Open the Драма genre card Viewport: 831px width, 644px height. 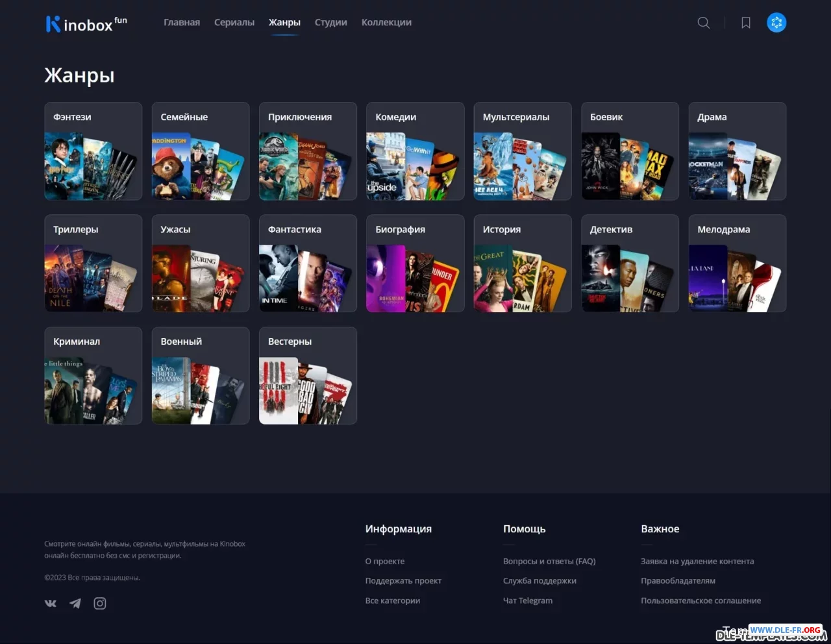pyautogui.click(x=738, y=151)
